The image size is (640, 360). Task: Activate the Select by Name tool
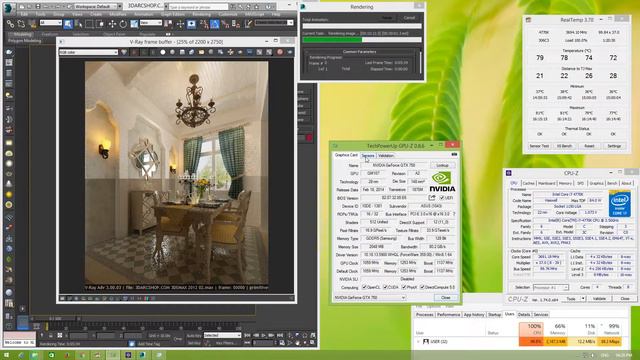[x=78, y=24]
